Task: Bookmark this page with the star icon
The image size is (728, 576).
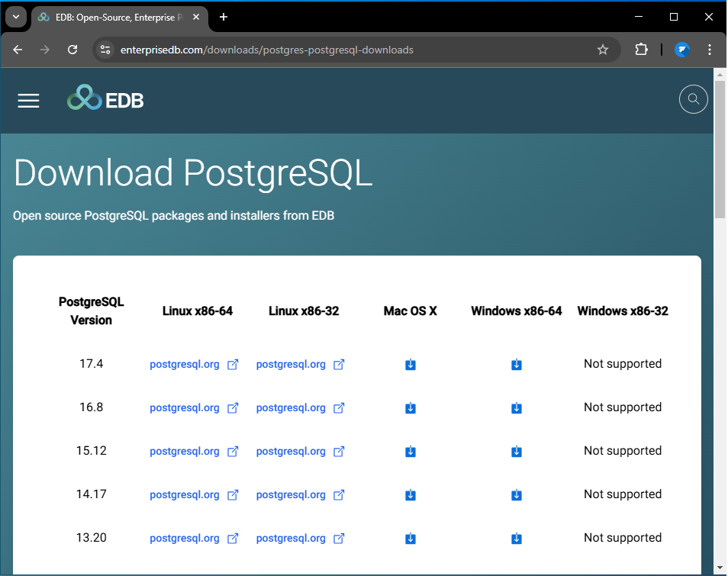Action: (x=603, y=50)
